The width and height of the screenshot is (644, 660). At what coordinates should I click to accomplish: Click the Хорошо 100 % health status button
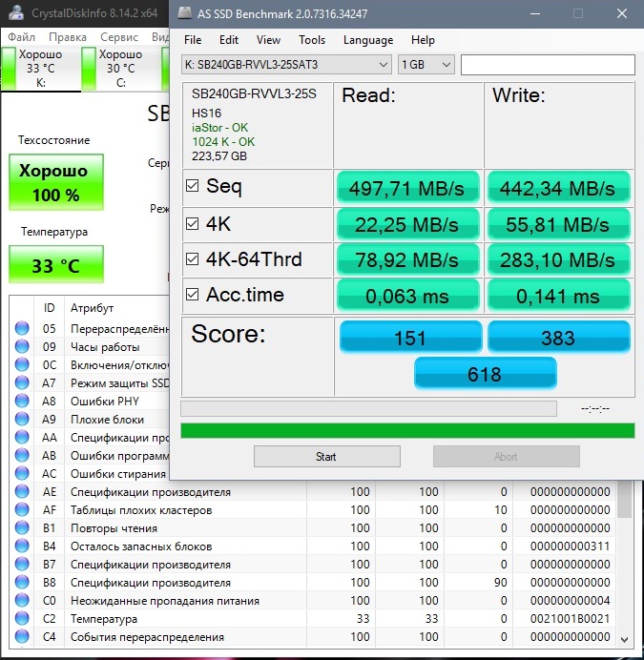[56, 182]
